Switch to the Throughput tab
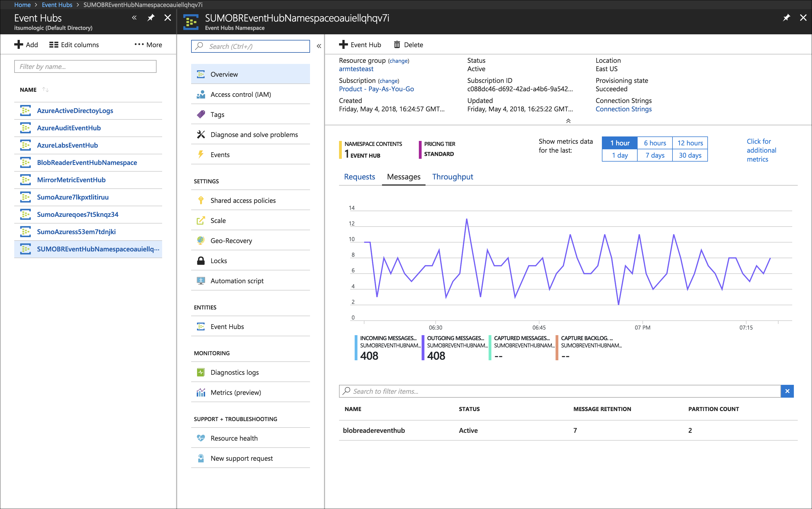Screen dimensions: 812x509 (452, 176)
